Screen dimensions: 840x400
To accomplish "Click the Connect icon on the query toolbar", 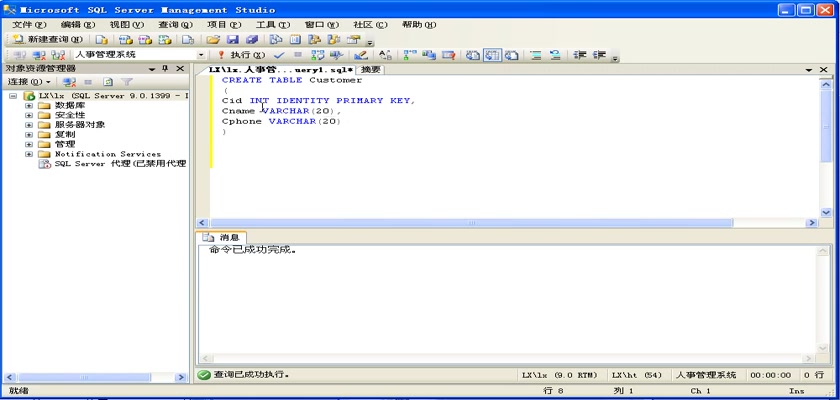I will (19, 55).
